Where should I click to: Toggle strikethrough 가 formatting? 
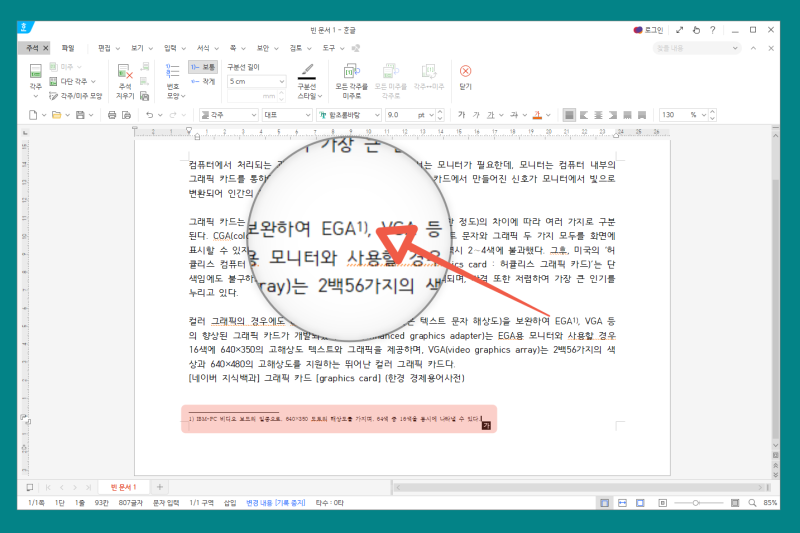tap(514, 115)
